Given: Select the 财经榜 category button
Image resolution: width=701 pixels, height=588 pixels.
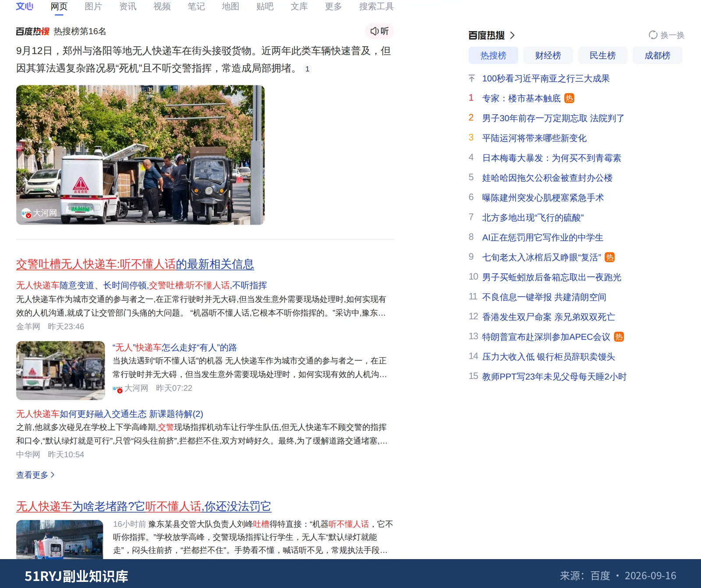Looking at the screenshot, I should coord(548,55).
